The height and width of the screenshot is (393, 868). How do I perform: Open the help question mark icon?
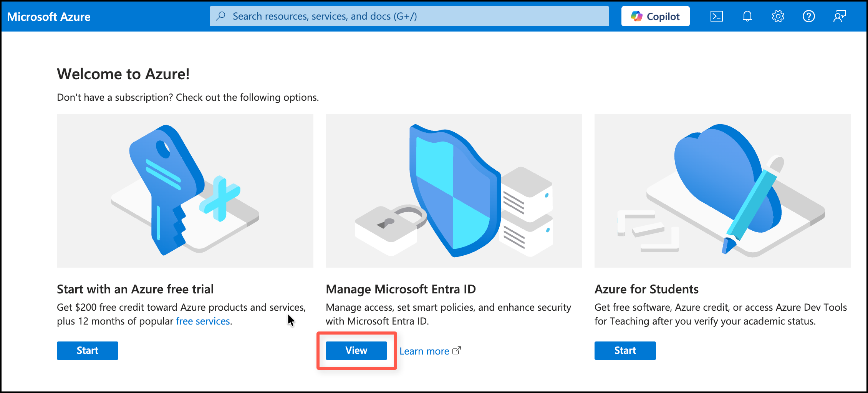click(x=808, y=16)
